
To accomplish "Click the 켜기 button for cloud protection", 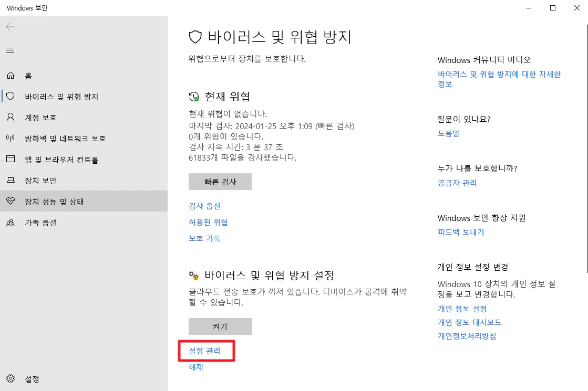I will pos(220,326).
